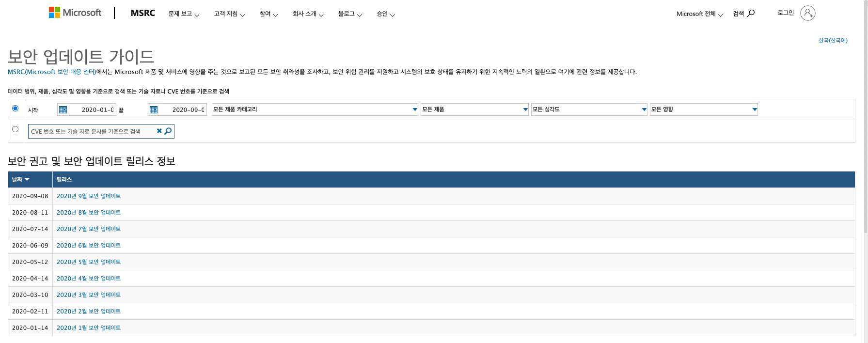The height and width of the screenshot is (343, 868).
Task: Select the 2020-02-11 date cell
Action: tap(30, 311)
